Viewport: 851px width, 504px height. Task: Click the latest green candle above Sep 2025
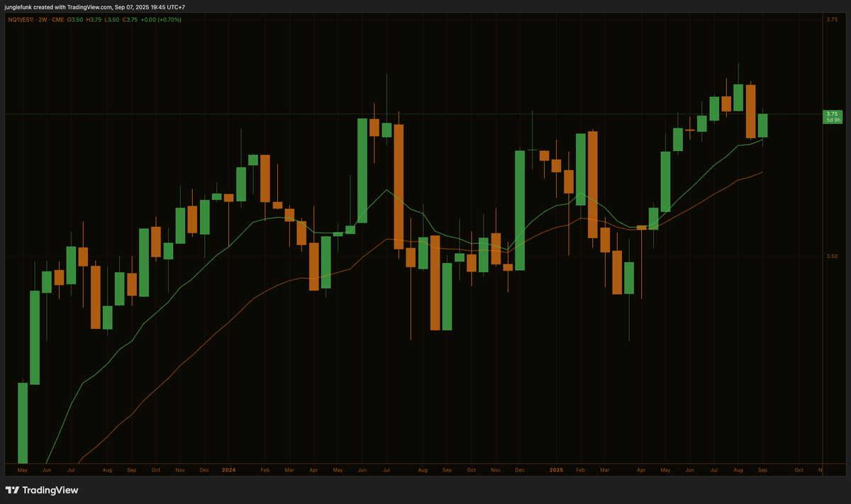click(x=763, y=125)
